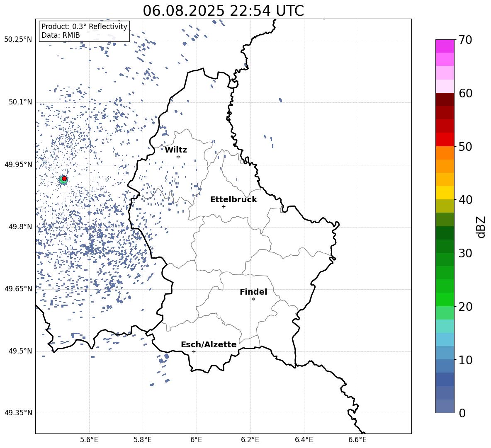Click the red radar site marker

click(x=64, y=179)
